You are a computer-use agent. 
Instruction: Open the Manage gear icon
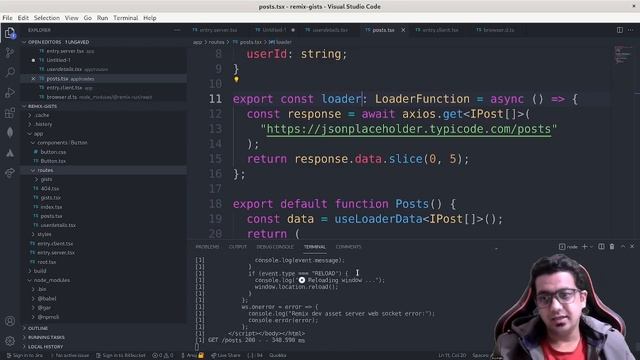click(10, 340)
